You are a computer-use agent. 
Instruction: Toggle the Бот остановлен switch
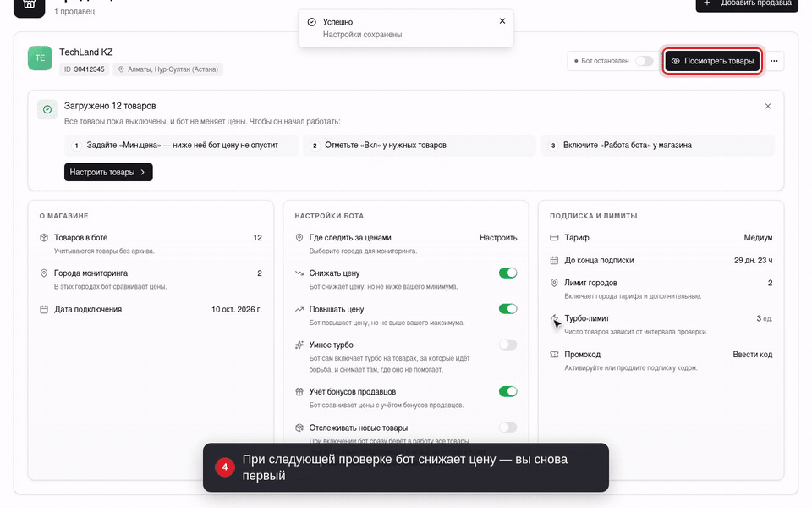[x=645, y=61]
